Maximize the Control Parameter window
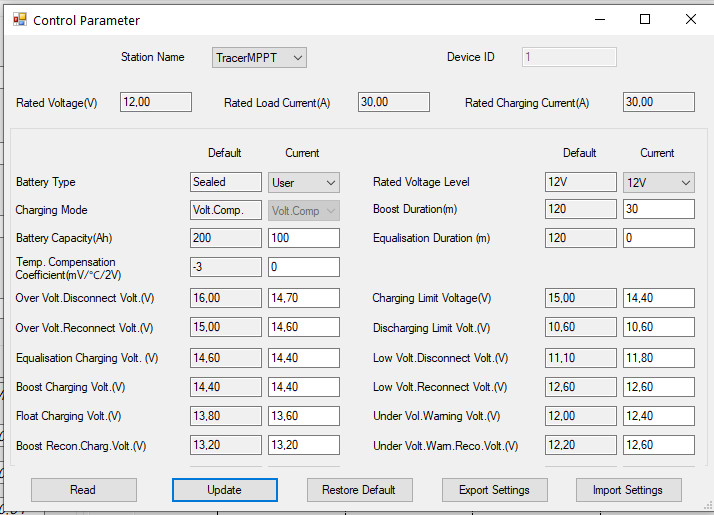714x515 pixels. pyautogui.click(x=645, y=19)
